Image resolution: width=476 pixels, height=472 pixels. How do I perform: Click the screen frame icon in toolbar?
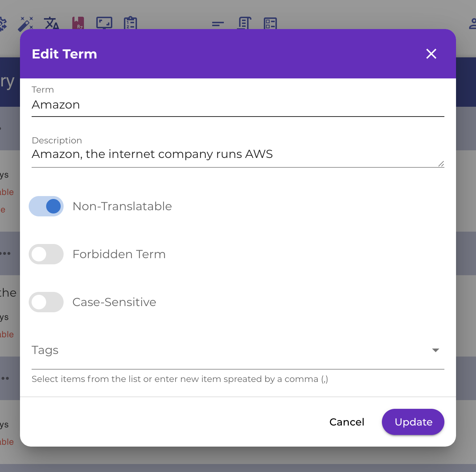[104, 23]
